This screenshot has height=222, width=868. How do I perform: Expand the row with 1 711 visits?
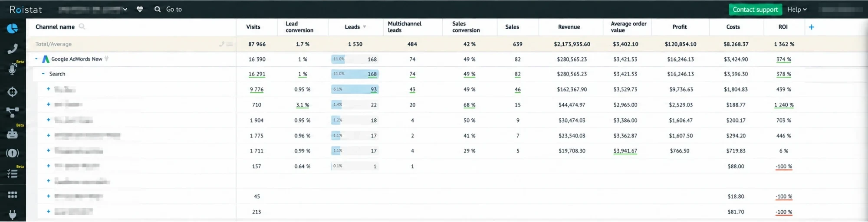[49, 150]
